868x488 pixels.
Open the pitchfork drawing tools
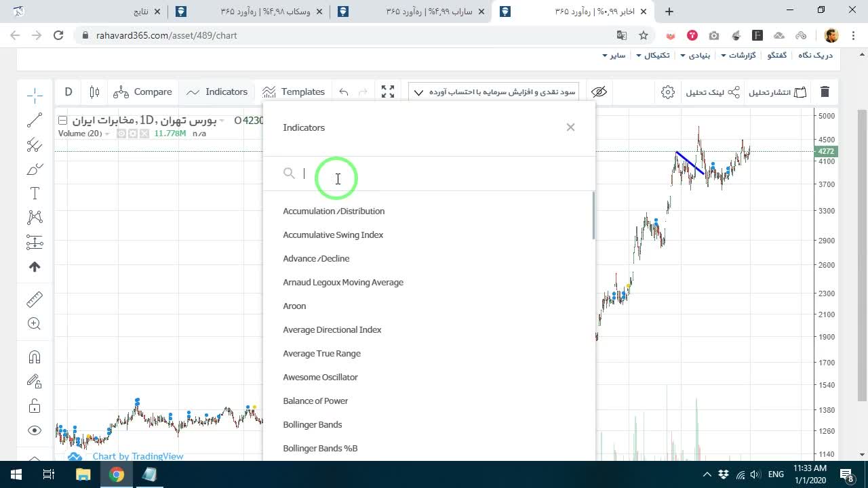pyautogui.click(x=35, y=144)
